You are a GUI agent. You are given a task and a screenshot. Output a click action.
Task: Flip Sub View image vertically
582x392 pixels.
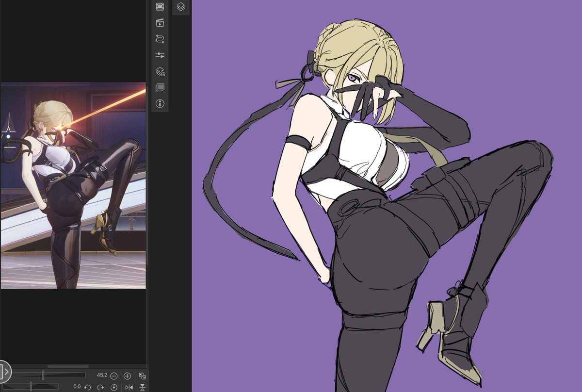(x=143, y=387)
